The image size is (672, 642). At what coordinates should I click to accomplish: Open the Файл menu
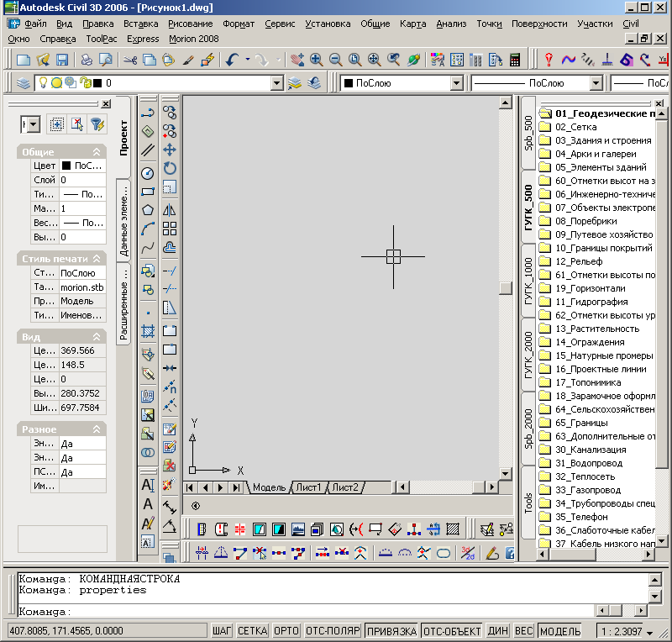[35, 24]
